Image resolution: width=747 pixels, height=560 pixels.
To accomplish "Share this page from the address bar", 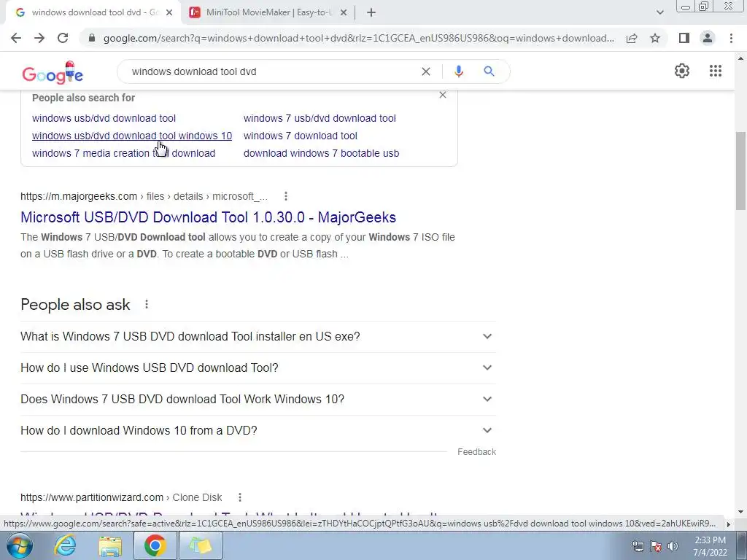I will coord(632,38).
